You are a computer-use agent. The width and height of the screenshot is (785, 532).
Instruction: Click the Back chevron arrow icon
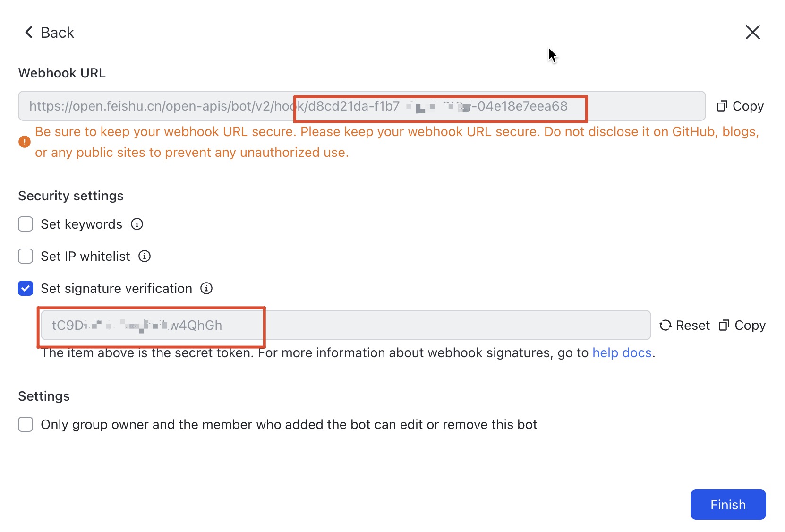point(29,32)
